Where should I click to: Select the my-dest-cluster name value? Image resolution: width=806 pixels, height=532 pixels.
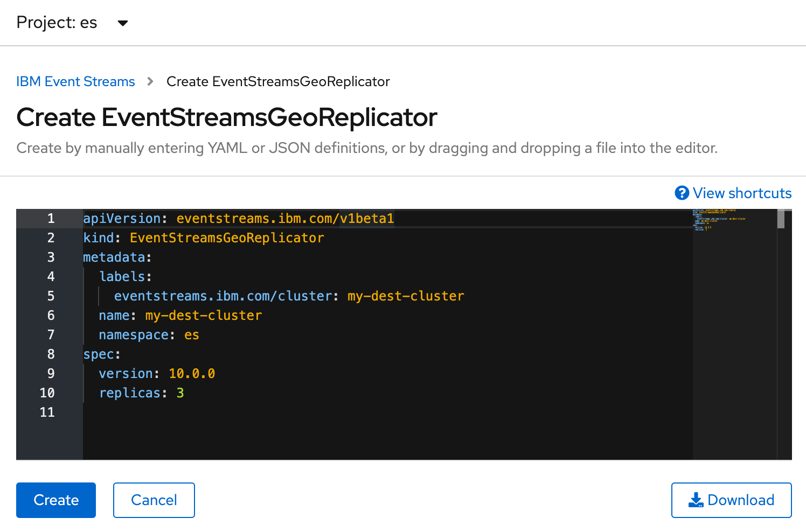203,315
